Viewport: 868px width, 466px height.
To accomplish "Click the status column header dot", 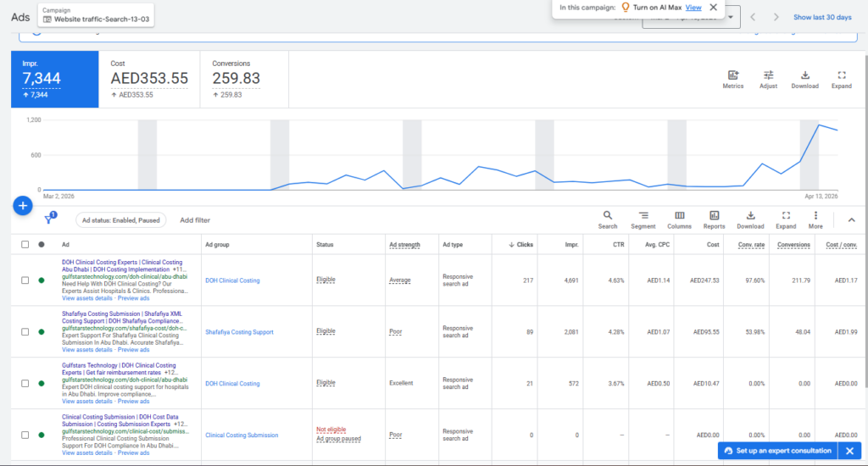I will click(x=42, y=245).
